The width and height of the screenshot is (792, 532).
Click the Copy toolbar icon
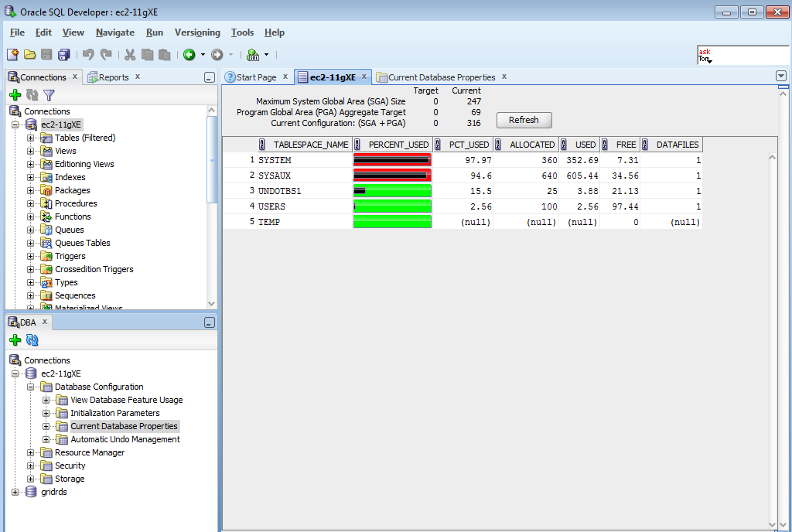pyautogui.click(x=148, y=54)
